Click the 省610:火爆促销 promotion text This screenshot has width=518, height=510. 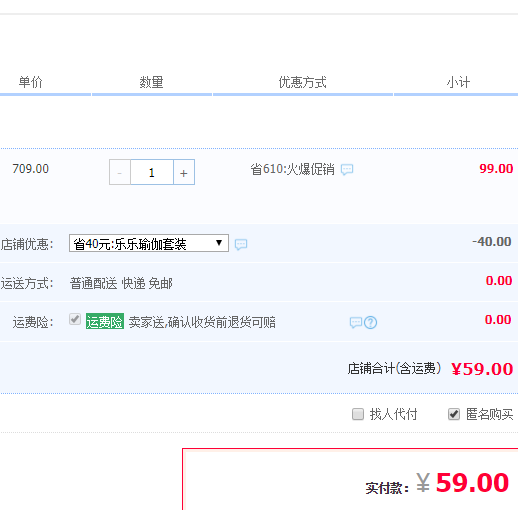click(x=293, y=169)
